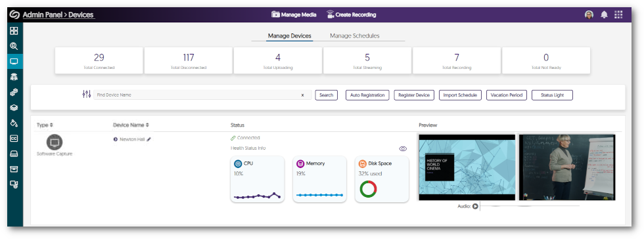Click the Search button
This screenshot has width=644, height=239.
point(327,95)
